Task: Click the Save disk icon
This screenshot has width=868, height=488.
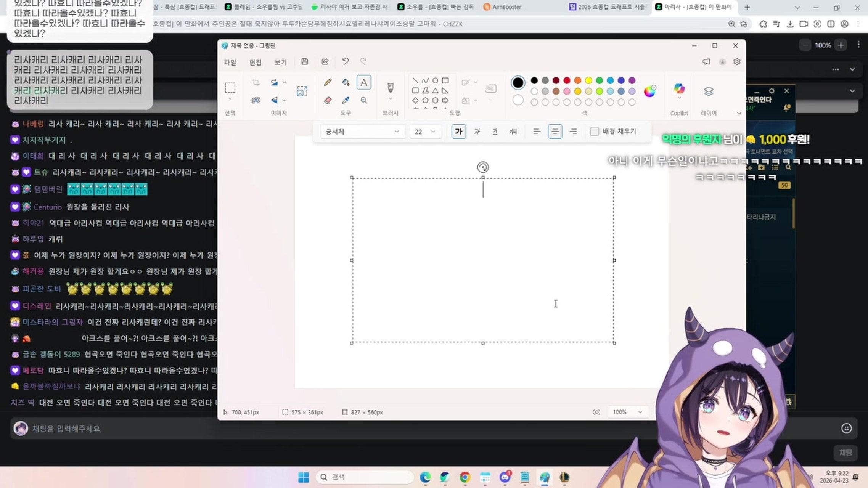Action: pyautogui.click(x=304, y=61)
